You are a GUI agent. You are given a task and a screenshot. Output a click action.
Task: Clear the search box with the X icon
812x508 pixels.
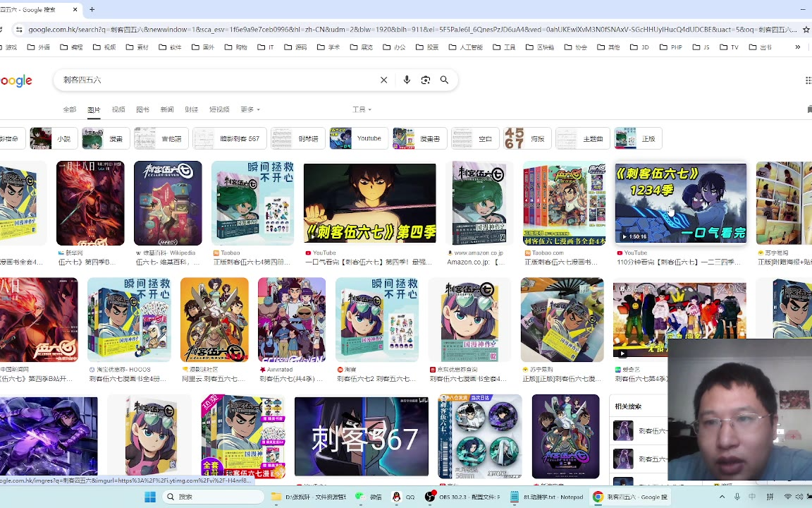point(383,80)
